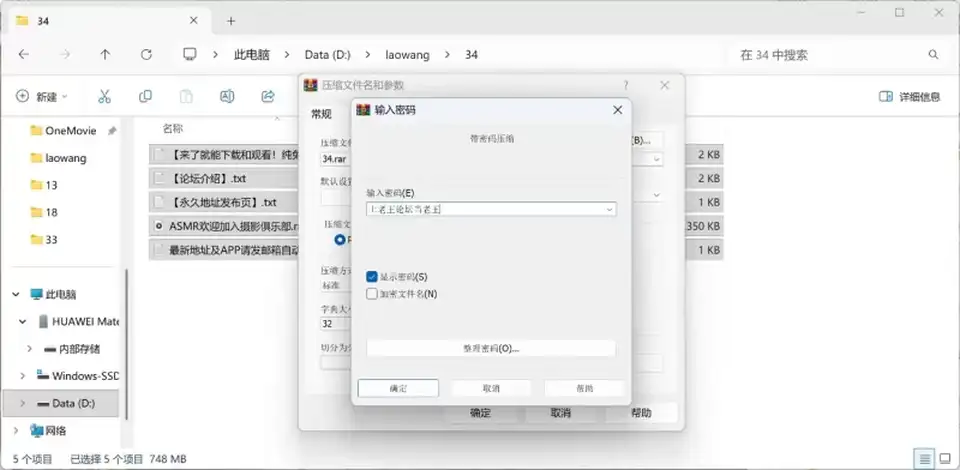Close the 输入密码 password dialog
Viewport: 960px width, 470px height.
click(617, 110)
